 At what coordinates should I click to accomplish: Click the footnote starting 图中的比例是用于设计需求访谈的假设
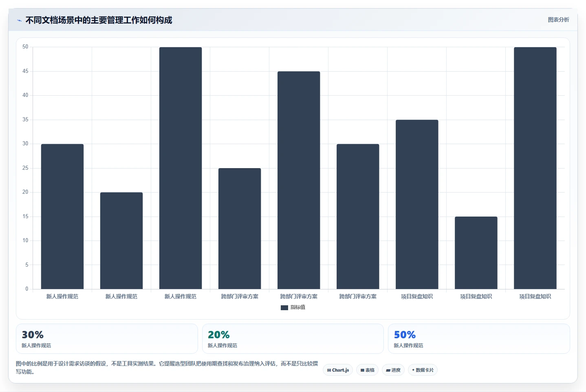point(167,368)
